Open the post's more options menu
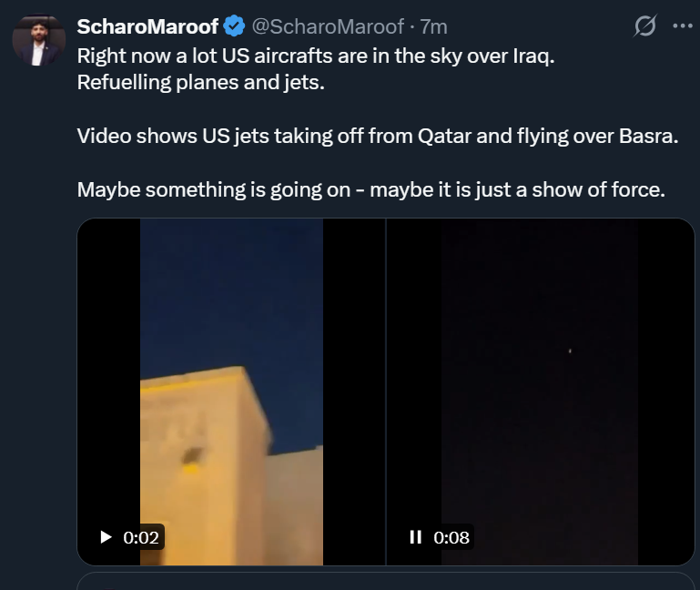 (682, 26)
